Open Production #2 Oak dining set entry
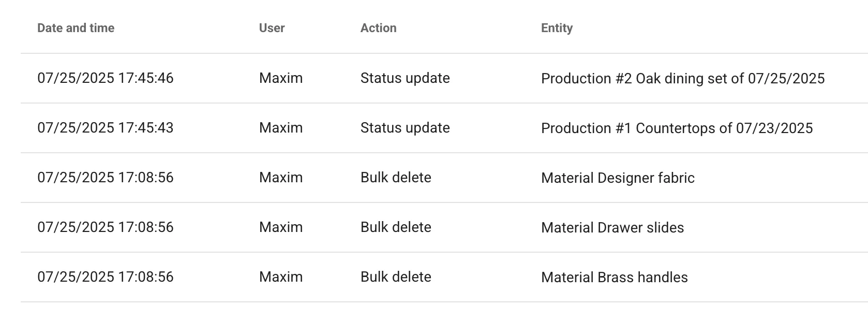 (683, 78)
